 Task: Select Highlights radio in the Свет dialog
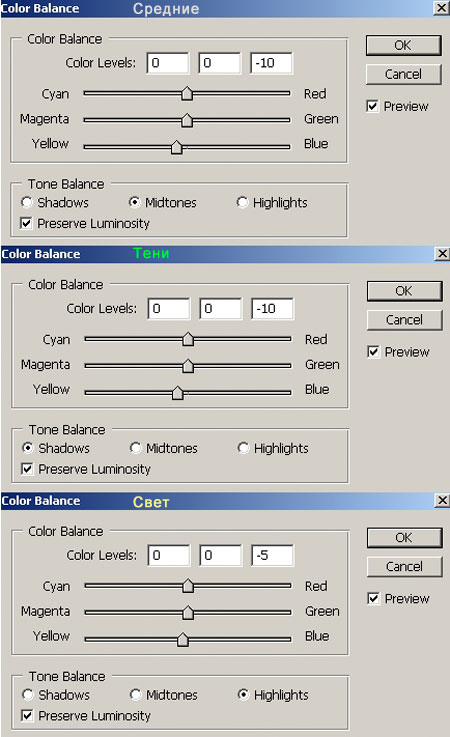[x=243, y=695]
